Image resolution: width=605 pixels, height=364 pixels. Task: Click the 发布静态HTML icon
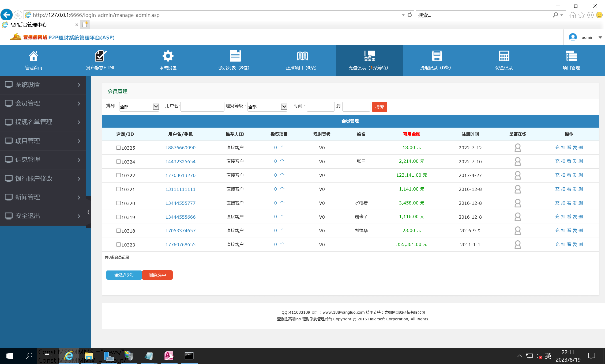point(101,56)
